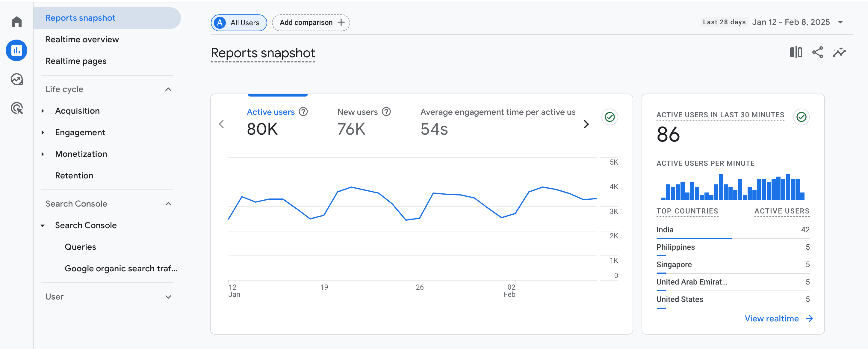
Task: Collapse the Life cycle section
Action: [168, 89]
